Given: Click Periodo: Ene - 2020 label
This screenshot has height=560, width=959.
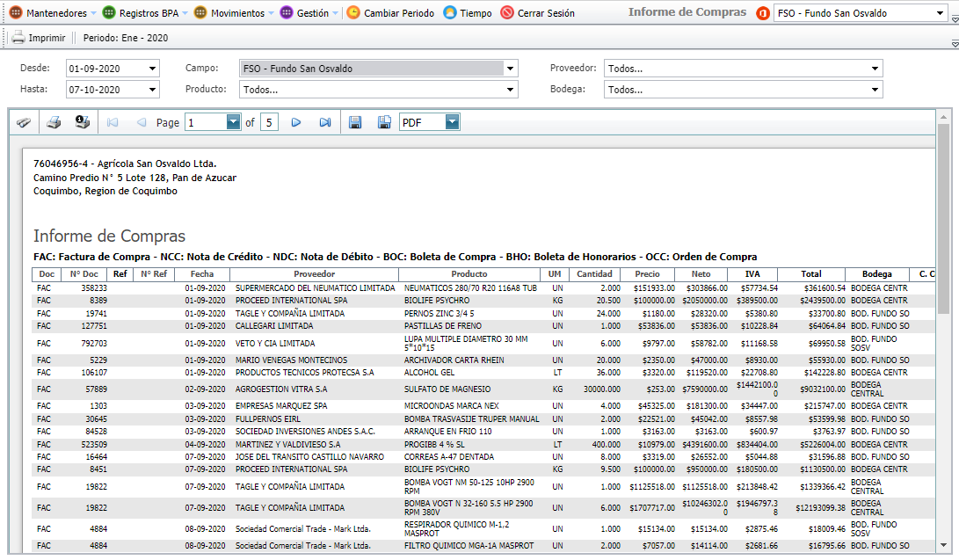Looking at the screenshot, I should (126, 38).
